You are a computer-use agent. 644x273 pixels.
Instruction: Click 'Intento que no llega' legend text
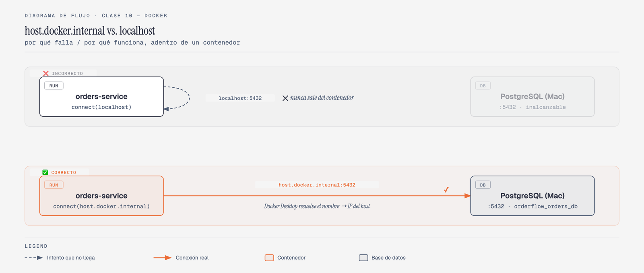(x=71, y=258)
